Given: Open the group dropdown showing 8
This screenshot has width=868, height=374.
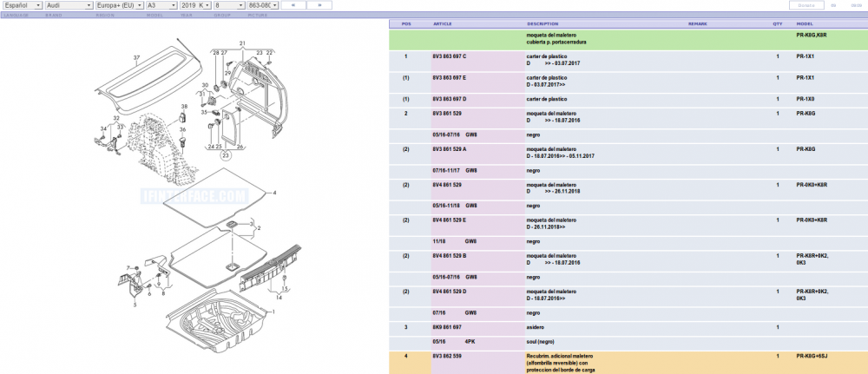Looking at the screenshot, I should (x=229, y=5).
